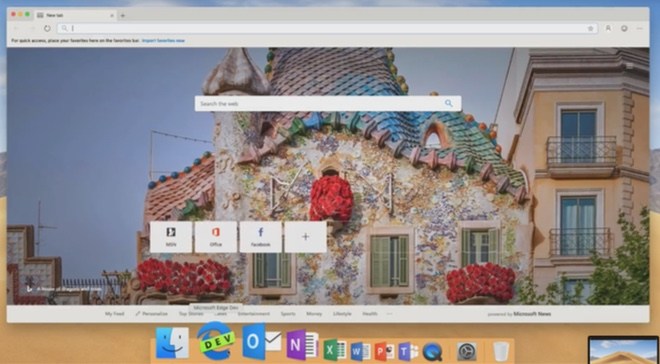This screenshot has width=660, height=364.
Task: Launch PowerPoint from the dock
Action: (384, 351)
